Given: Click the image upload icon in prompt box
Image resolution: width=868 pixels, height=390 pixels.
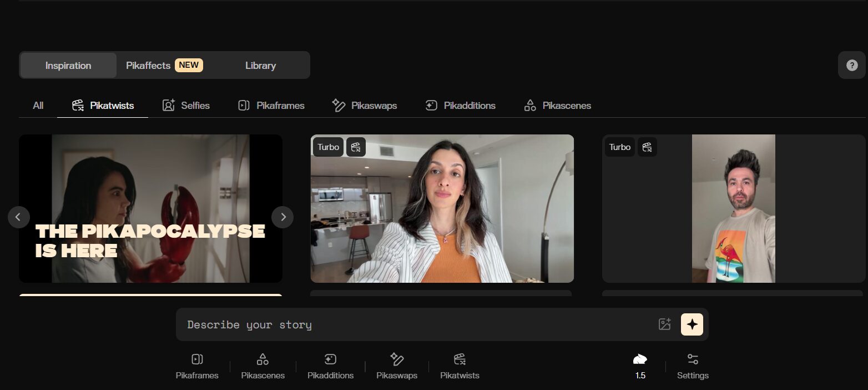Looking at the screenshot, I should coord(664,324).
